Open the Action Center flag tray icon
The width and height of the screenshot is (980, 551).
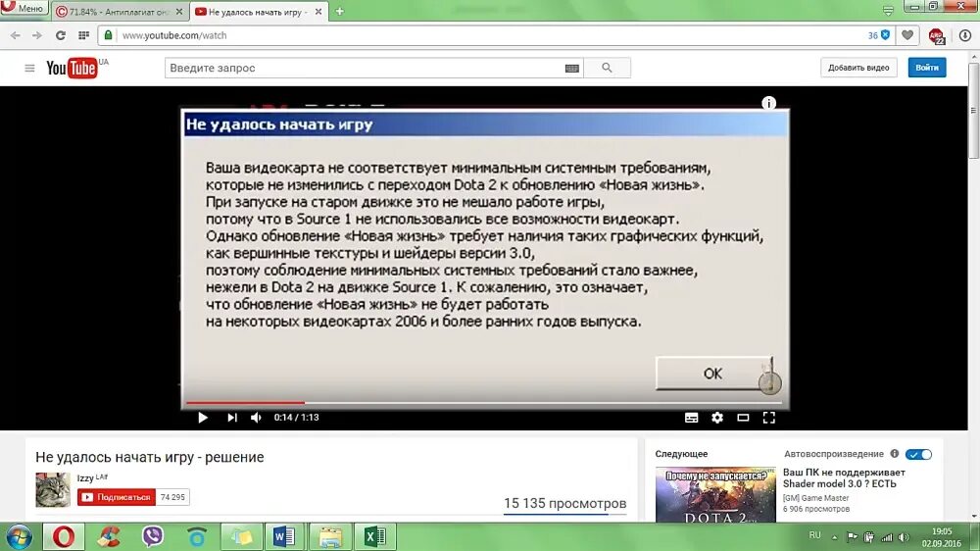(852, 537)
